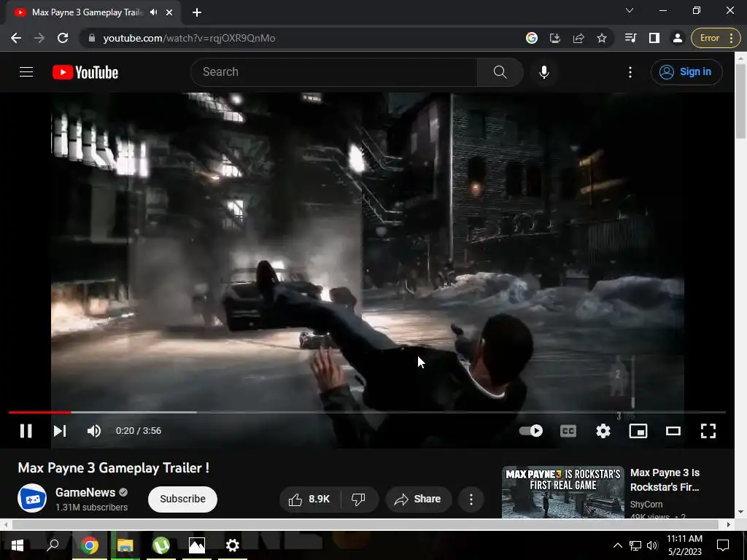Toggle Chrome side panel
Image resolution: width=747 pixels, height=560 pixels.
coord(654,38)
